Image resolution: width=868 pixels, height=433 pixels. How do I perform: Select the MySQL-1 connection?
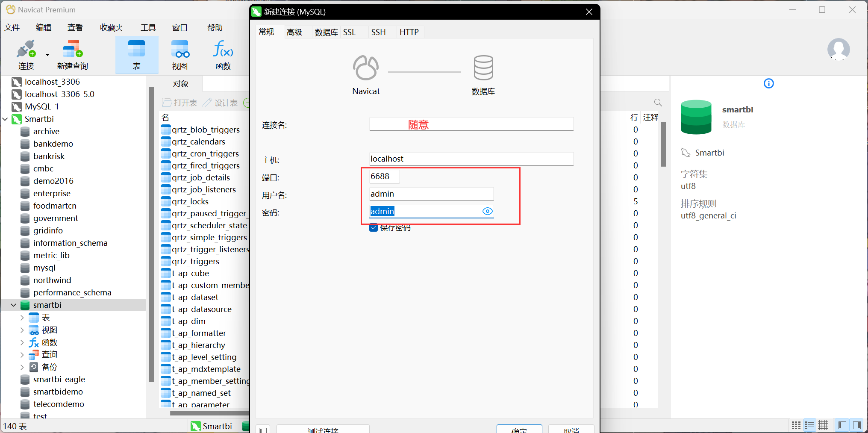(42, 106)
